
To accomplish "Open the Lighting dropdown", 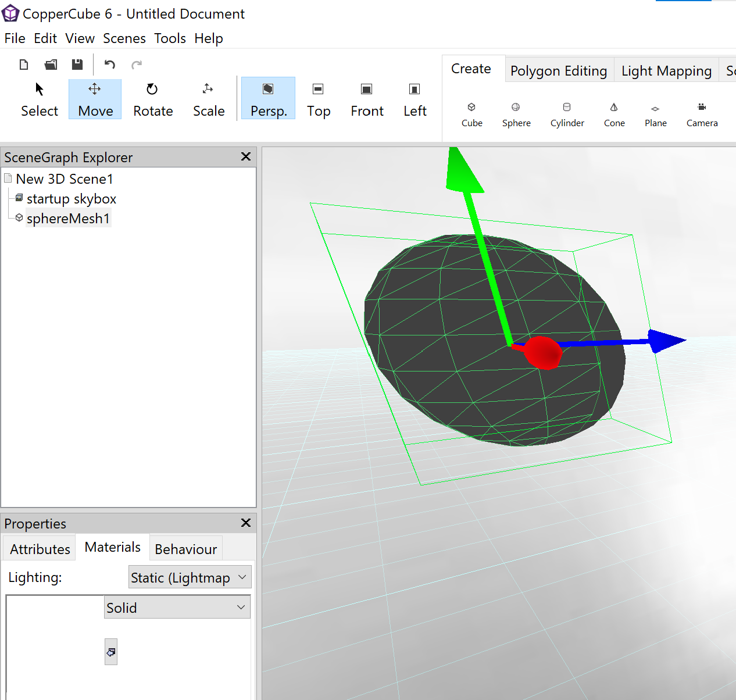I will [x=190, y=577].
